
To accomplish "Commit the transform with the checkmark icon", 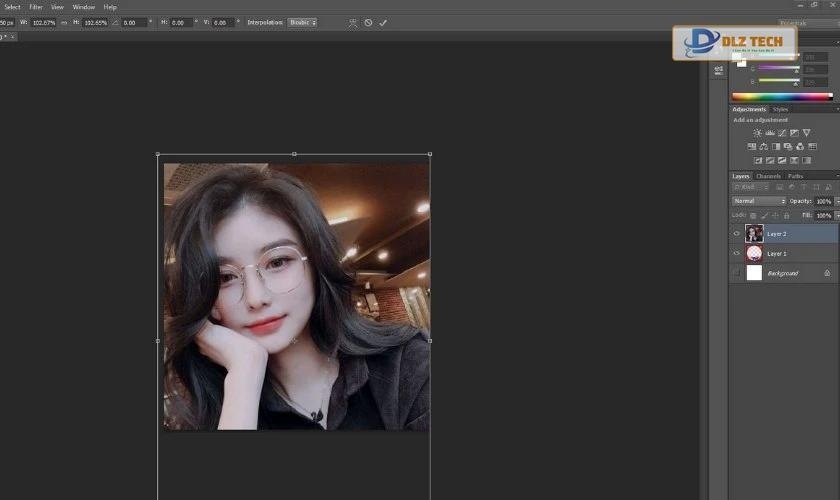I will pyautogui.click(x=383, y=22).
